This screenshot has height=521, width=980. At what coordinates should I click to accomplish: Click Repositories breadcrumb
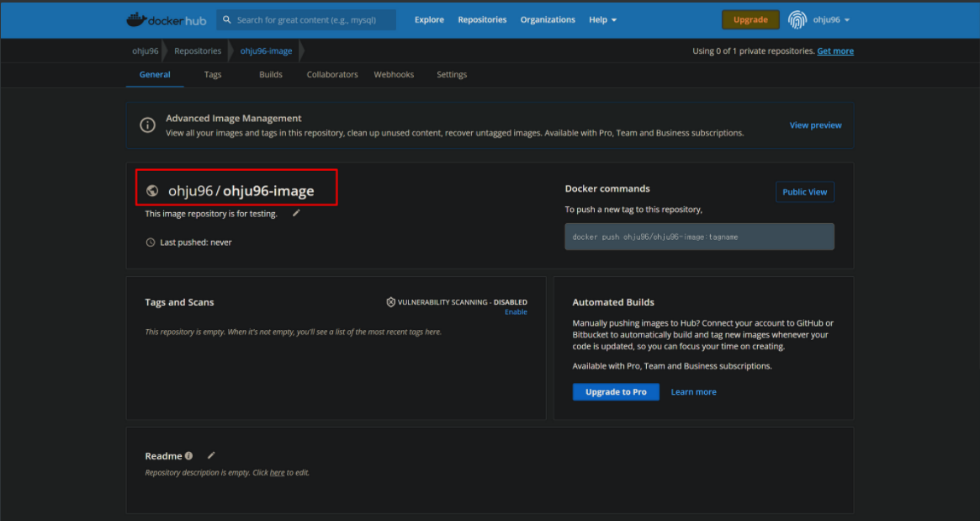click(x=198, y=51)
